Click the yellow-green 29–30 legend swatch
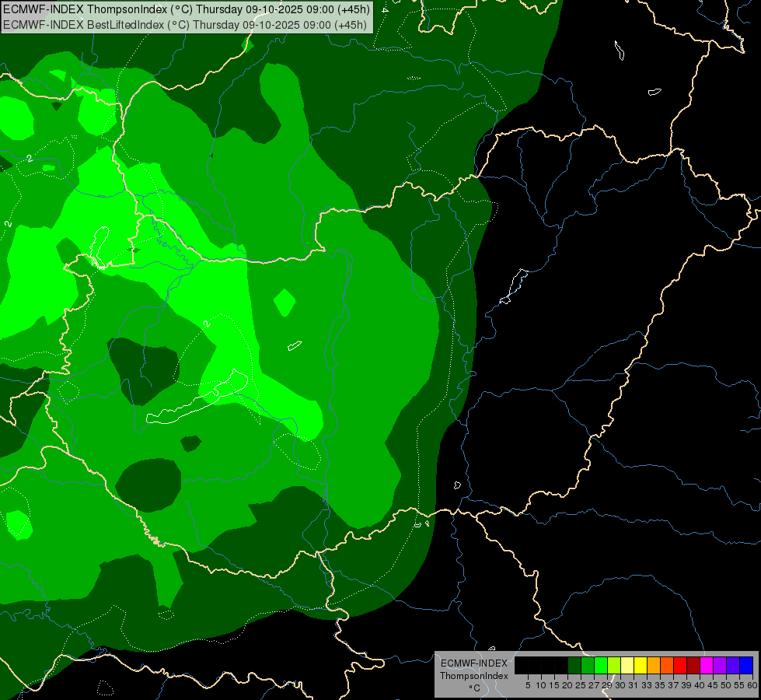The width and height of the screenshot is (761, 700). point(614,665)
